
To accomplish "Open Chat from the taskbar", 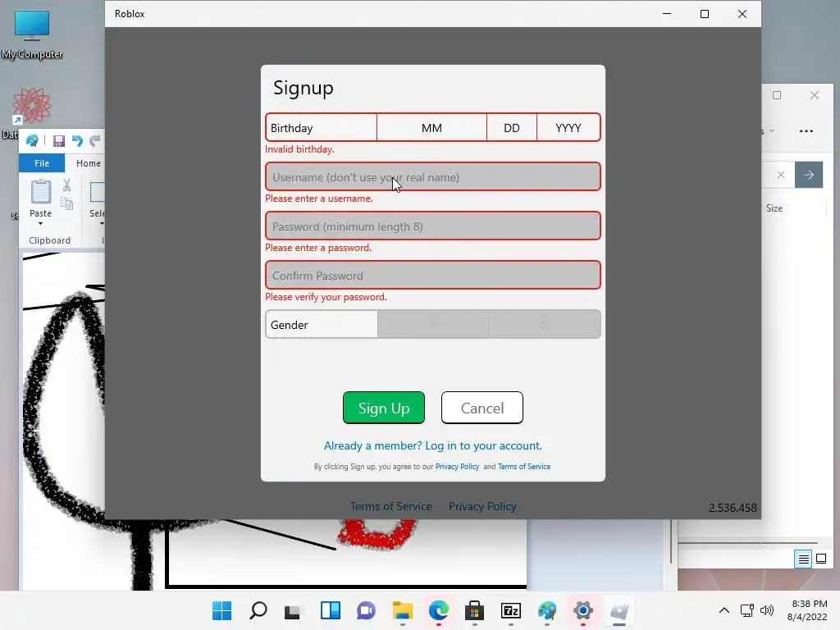I will 367,610.
